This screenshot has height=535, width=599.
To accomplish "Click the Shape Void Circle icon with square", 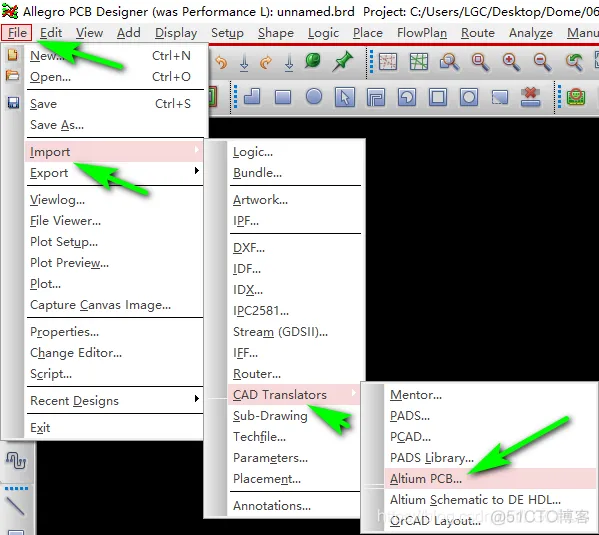I will tap(469, 97).
